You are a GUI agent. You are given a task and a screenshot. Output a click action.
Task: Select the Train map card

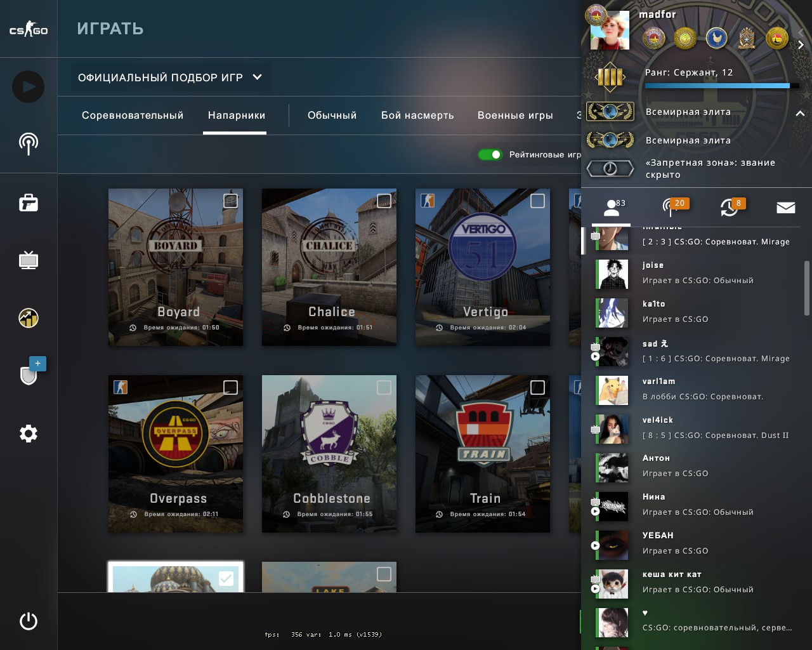tap(483, 454)
